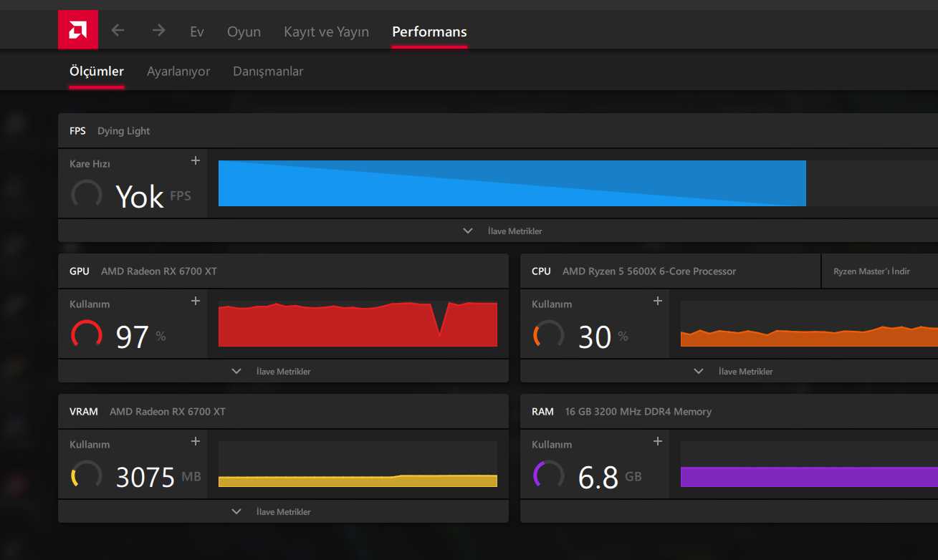Open the Danışmanlar sub-tab

coord(268,71)
